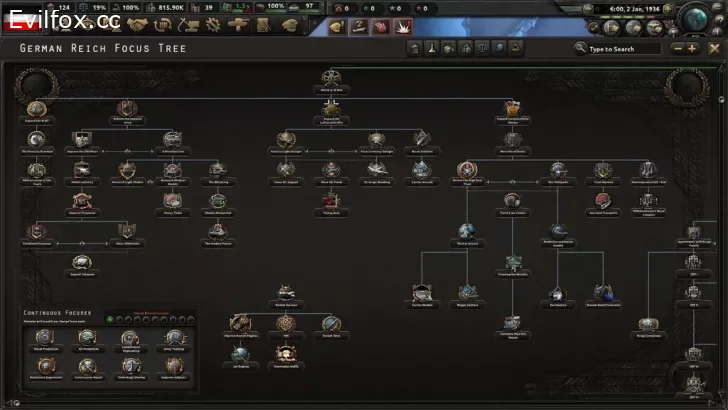Screen dimensions: 728x410
Task: Click the topmost root focus of the tree
Action: [331, 78]
